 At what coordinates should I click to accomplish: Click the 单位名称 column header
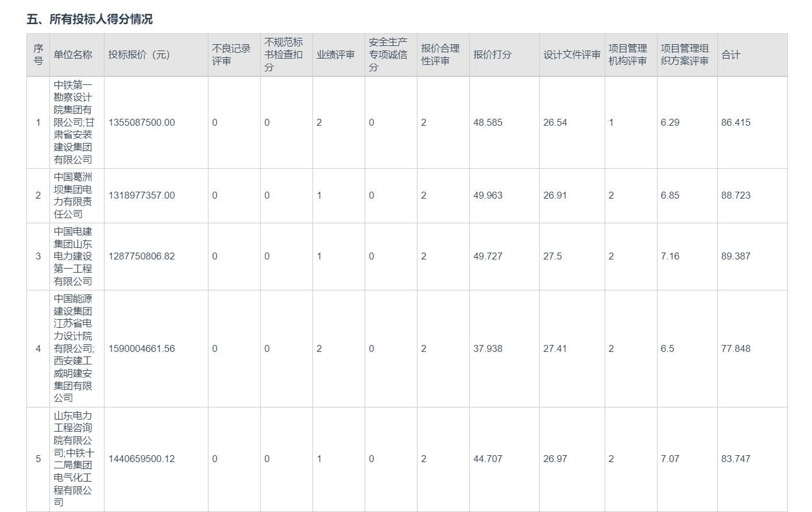tap(73, 55)
